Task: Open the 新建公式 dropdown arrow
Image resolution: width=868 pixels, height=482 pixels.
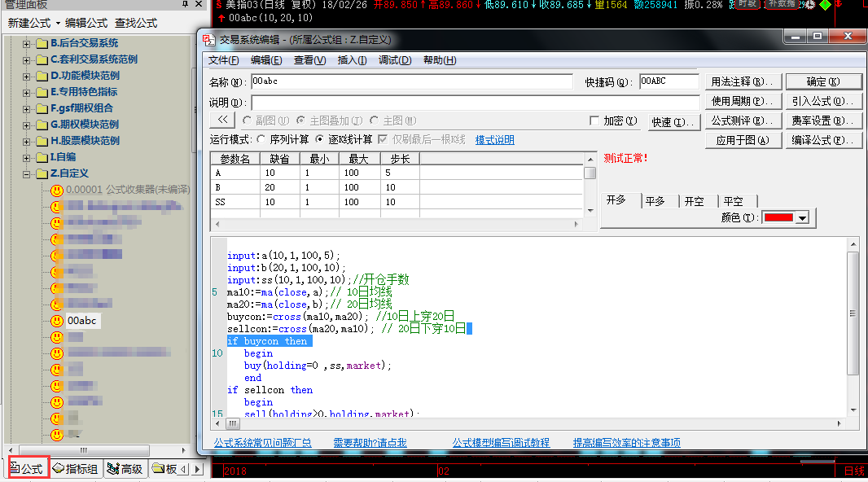Action: 58,24
